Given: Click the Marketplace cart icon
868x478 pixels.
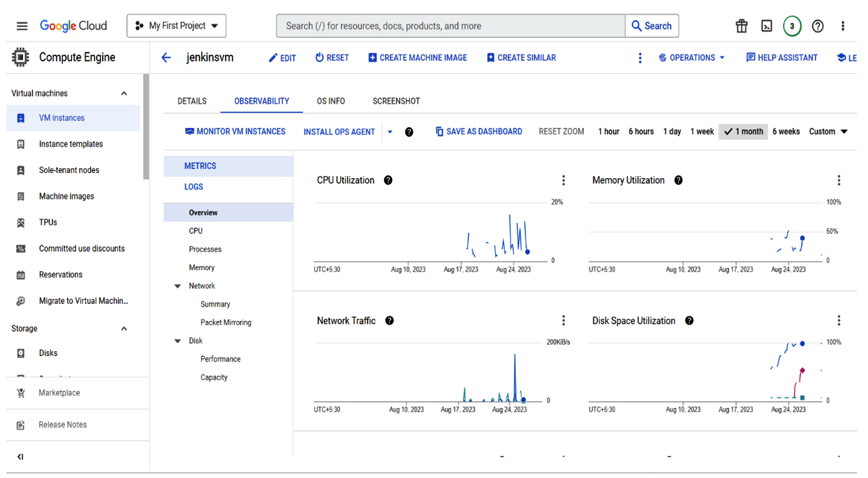Looking at the screenshot, I should [20, 393].
